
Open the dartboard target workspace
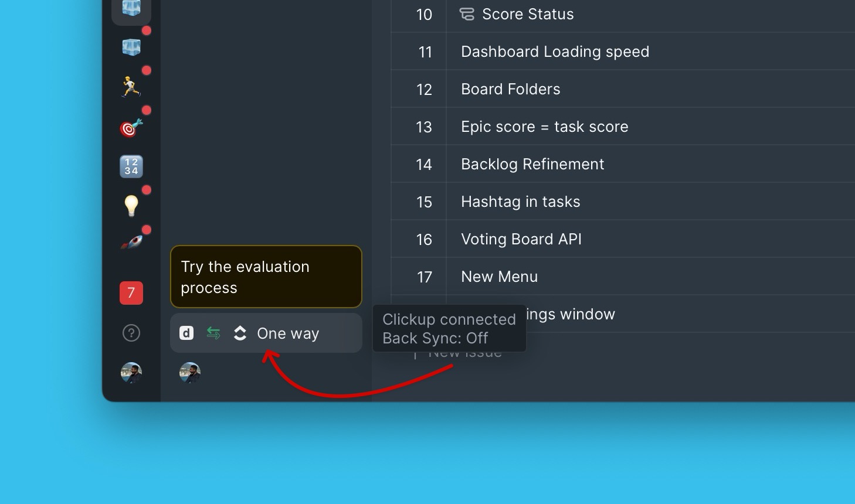tap(131, 127)
